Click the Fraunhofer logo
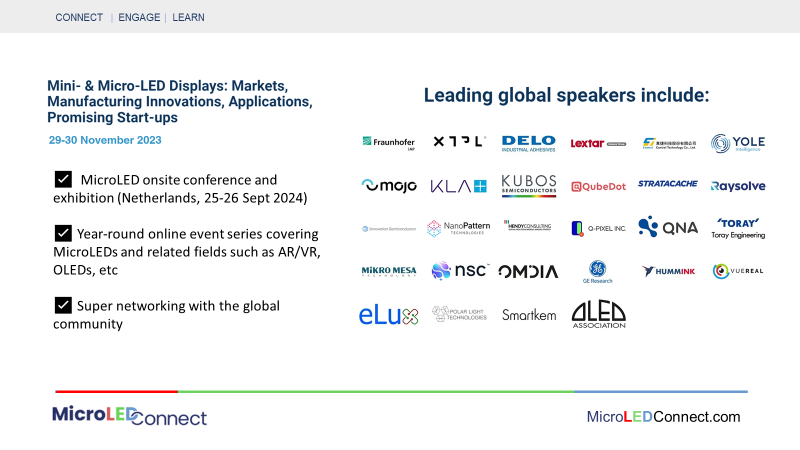800x450 pixels. pyautogui.click(x=388, y=143)
